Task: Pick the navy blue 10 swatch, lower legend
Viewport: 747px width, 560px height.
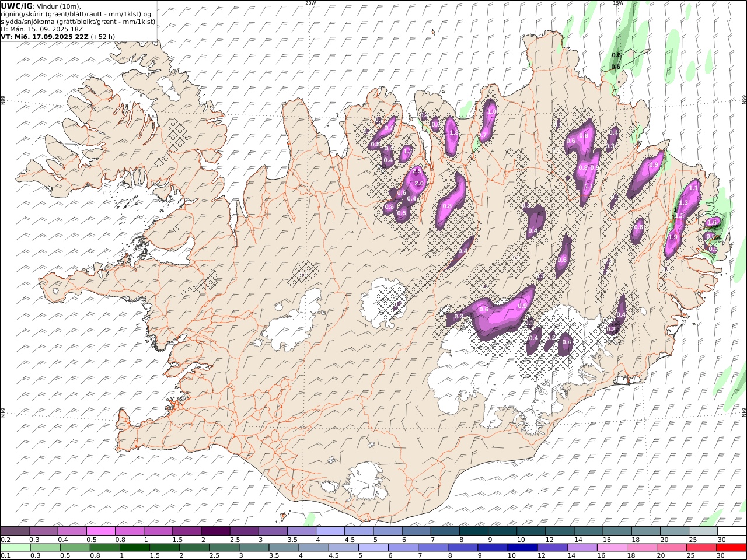Action: (522, 548)
